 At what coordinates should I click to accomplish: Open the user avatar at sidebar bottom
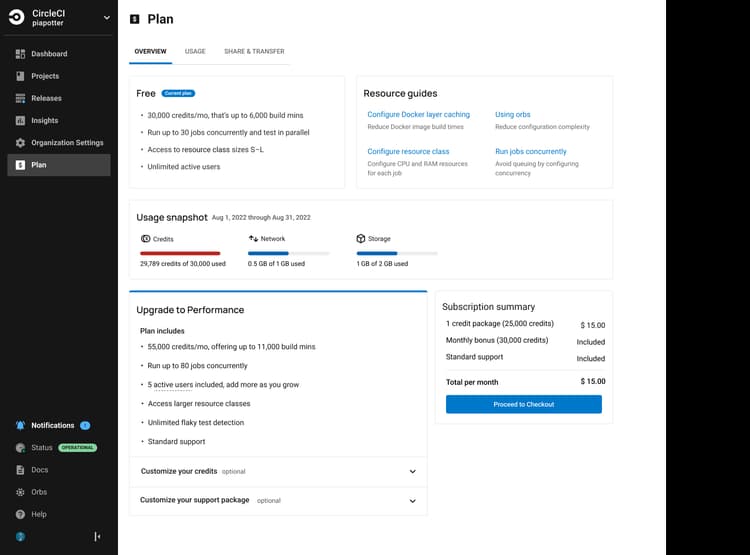[x=20, y=537]
